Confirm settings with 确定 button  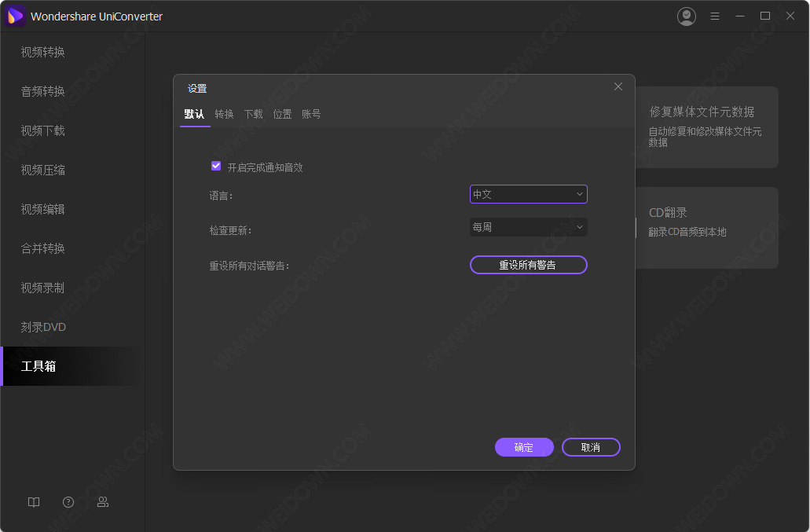[x=524, y=447]
